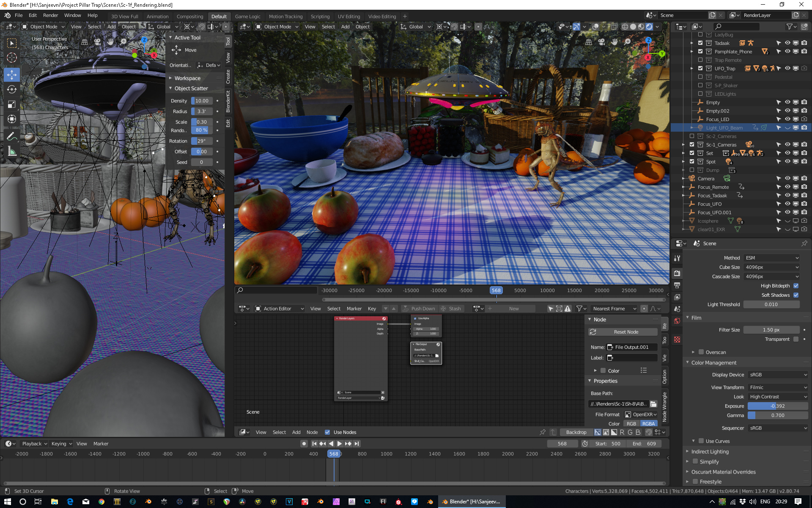812x508 pixels.
Task: Toggle Backdrop button in node editor
Action: [576, 432]
